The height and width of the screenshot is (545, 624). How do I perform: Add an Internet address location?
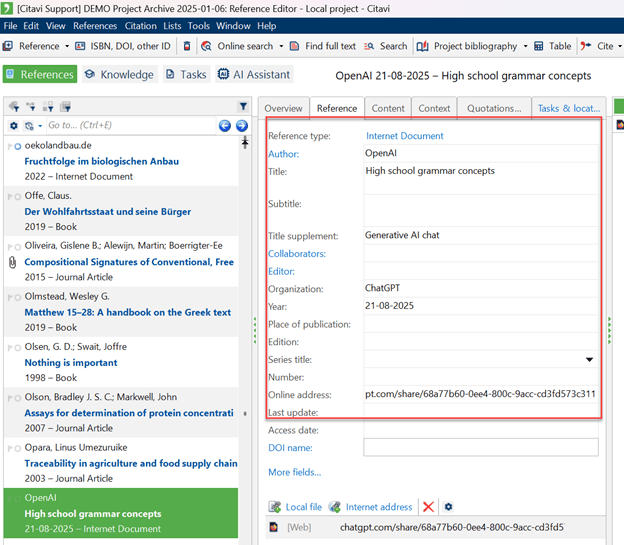370,507
